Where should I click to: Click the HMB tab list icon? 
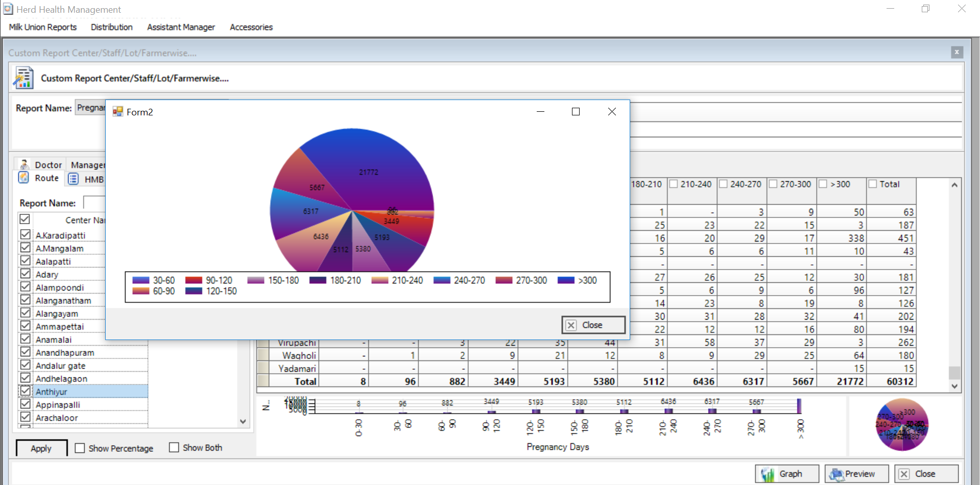pos(74,179)
